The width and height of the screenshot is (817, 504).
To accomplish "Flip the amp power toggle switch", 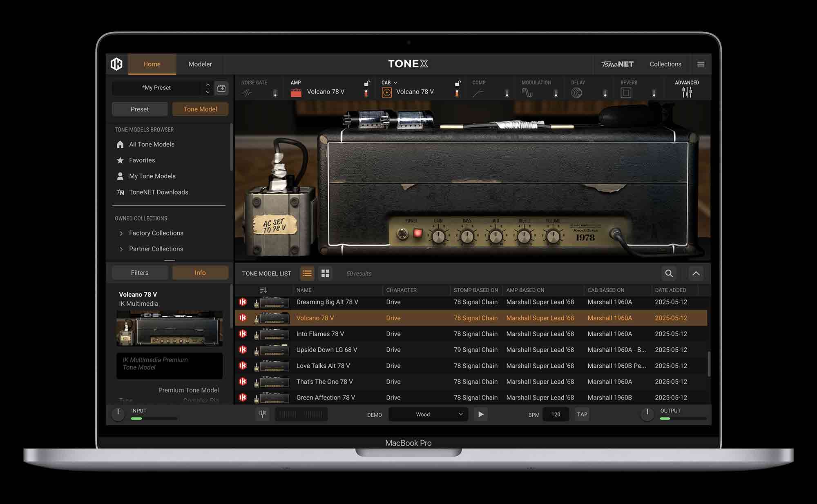I will pos(403,234).
